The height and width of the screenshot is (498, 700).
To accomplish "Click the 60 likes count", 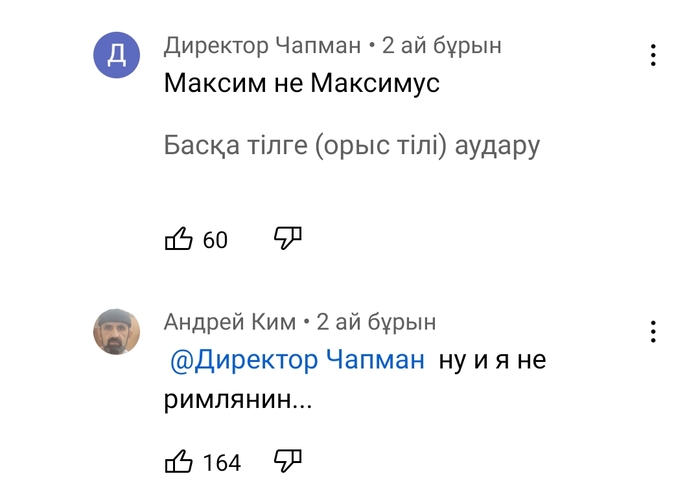I will 215,240.
